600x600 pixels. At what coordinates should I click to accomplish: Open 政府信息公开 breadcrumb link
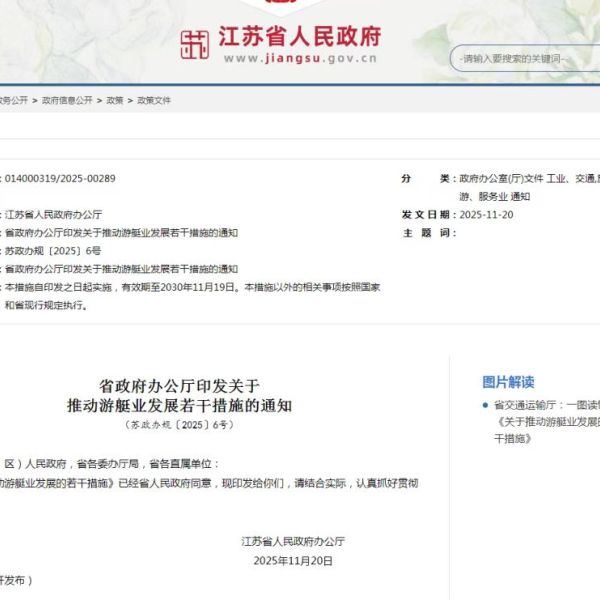click(x=67, y=101)
